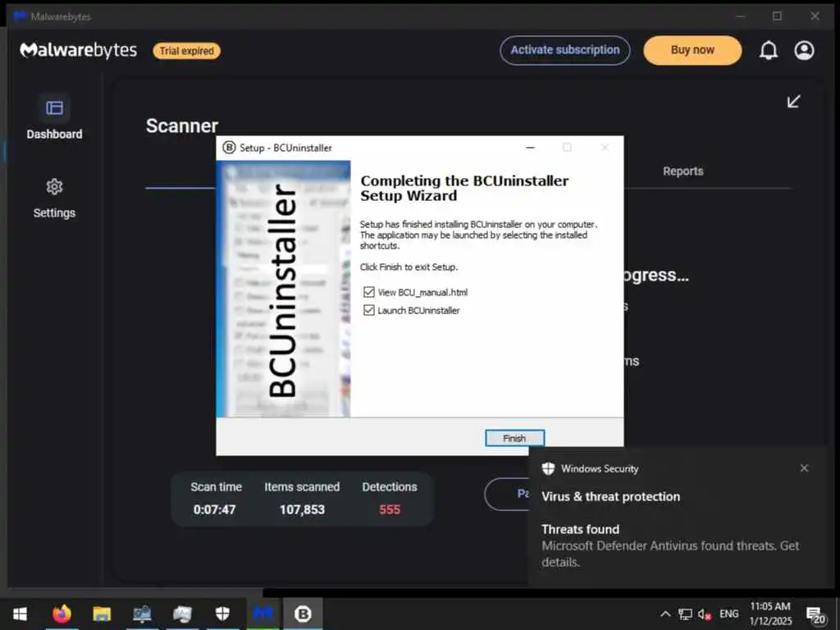Image resolution: width=840 pixels, height=630 pixels.
Task: Open network status tray icon
Action: (x=685, y=614)
